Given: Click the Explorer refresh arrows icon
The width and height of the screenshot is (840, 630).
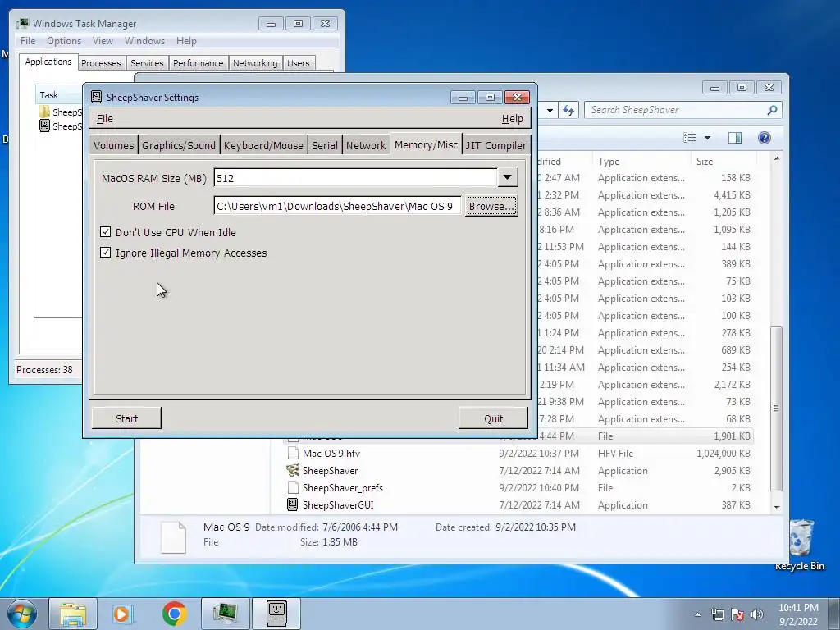Looking at the screenshot, I should click(x=568, y=111).
